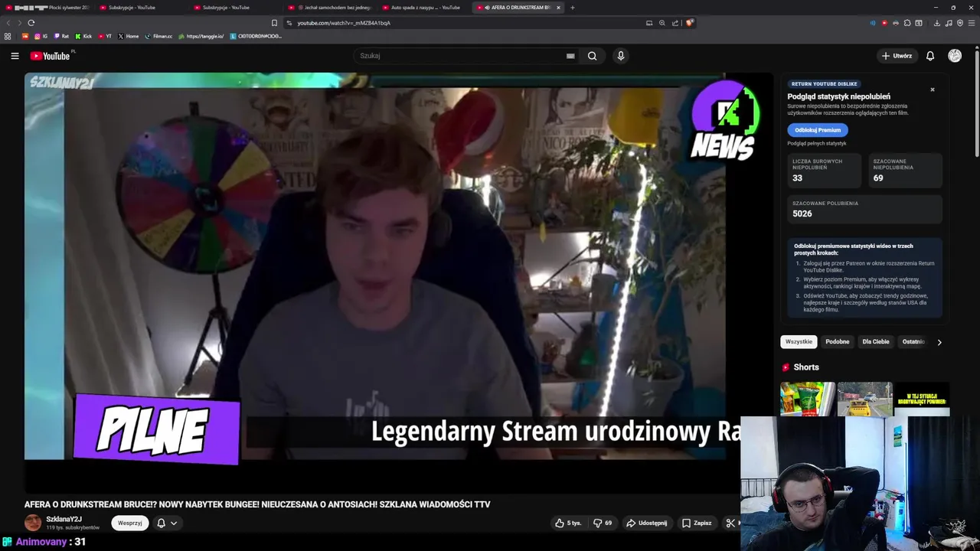Click the Wesprzyj join button
980x551 pixels.
click(130, 523)
